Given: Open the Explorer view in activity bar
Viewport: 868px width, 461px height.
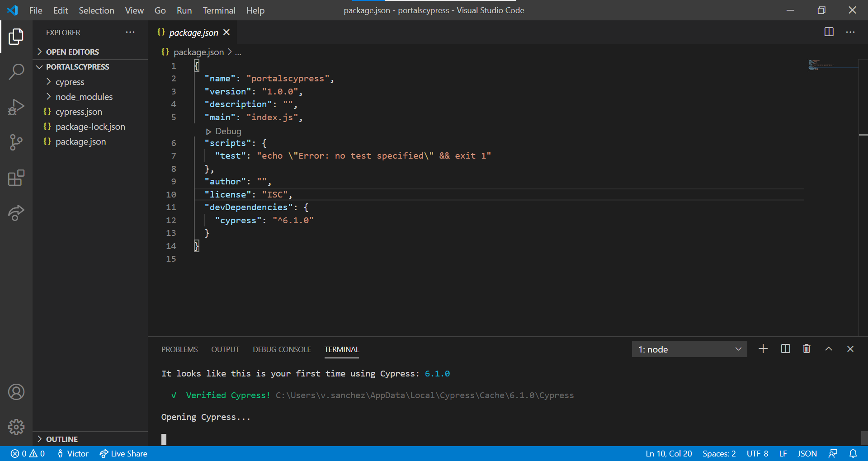Looking at the screenshot, I should 16,37.
